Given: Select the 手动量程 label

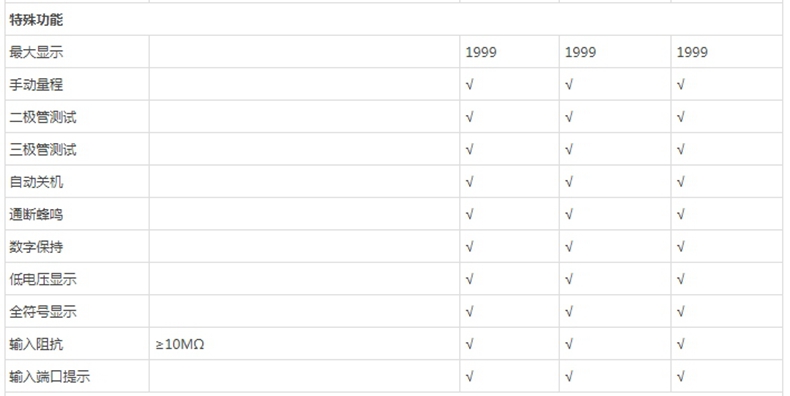Looking at the screenshot, I should click(36, 84).
